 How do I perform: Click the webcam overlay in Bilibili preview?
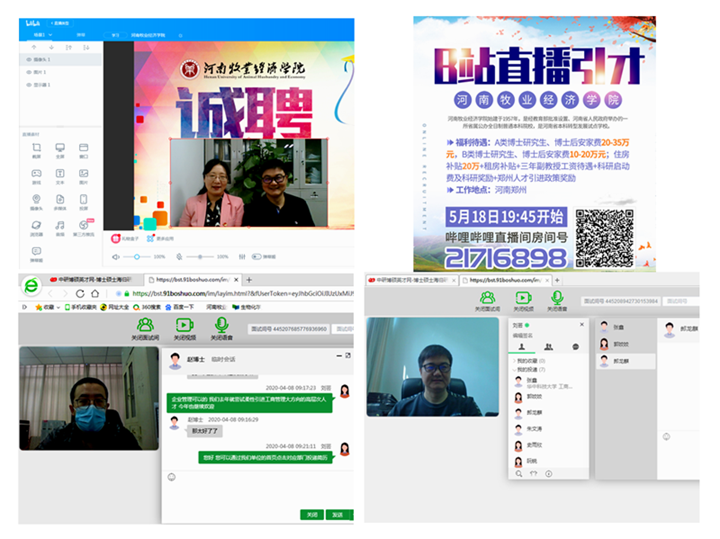pos(249,183)
